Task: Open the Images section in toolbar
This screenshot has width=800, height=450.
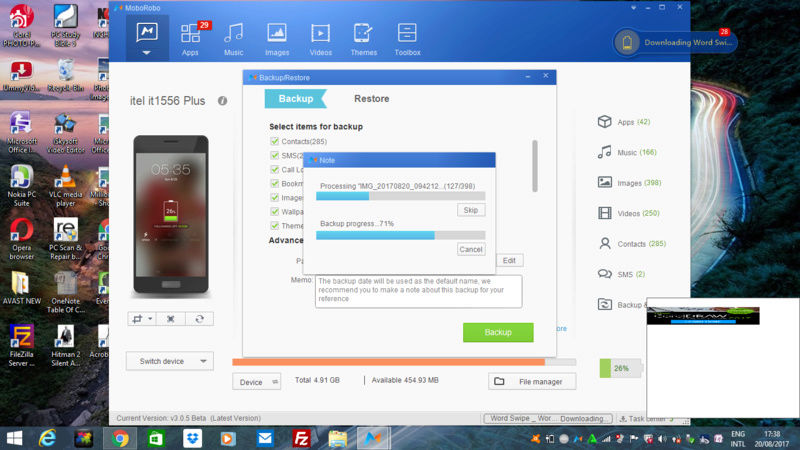Action: click(277, 39)
